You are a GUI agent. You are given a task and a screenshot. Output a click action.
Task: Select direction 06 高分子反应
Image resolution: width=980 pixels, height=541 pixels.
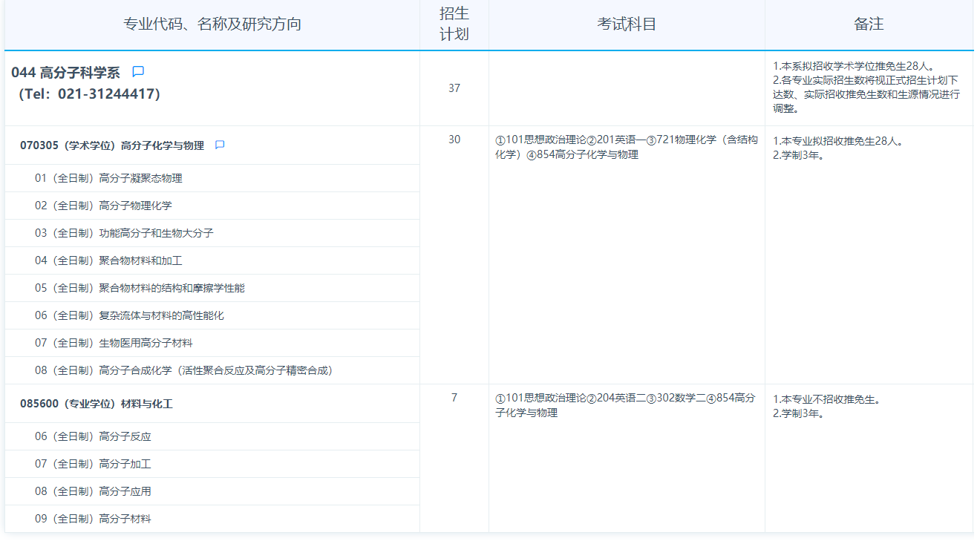tap(93, 436)
